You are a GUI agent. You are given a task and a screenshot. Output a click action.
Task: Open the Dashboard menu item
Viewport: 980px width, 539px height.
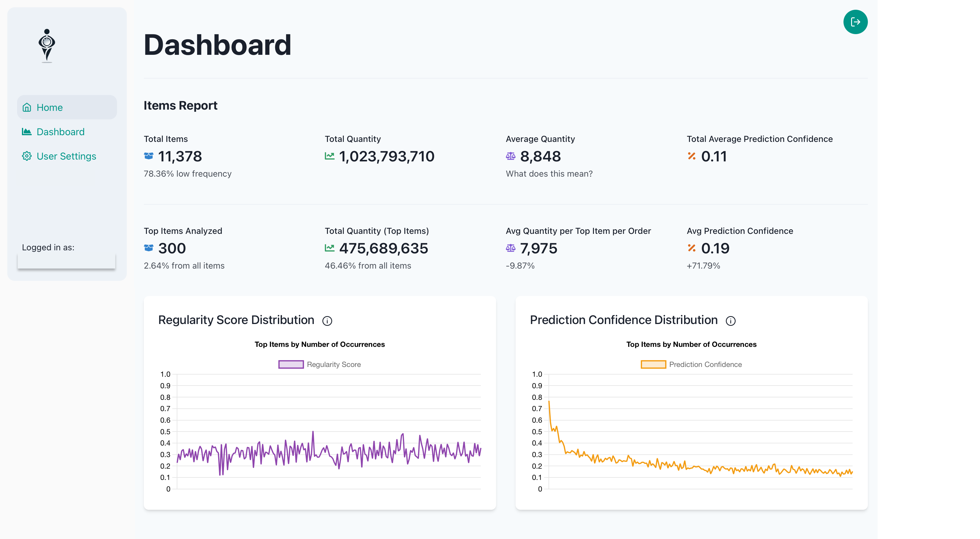(x=61, y=132)
